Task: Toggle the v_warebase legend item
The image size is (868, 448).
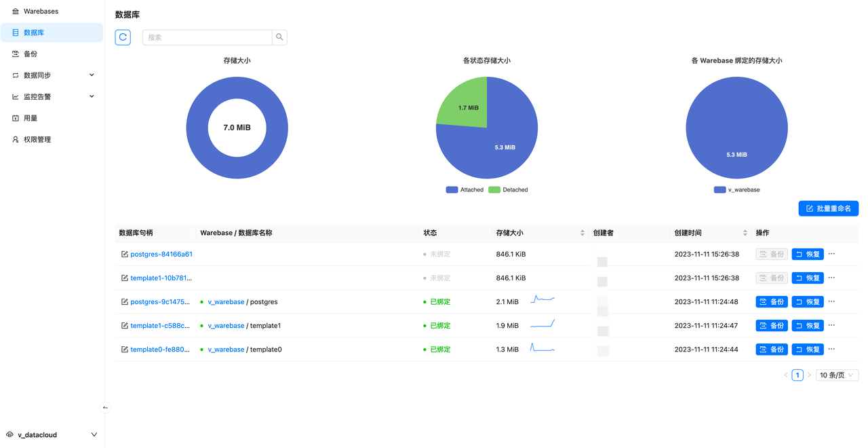Action: 736,190
